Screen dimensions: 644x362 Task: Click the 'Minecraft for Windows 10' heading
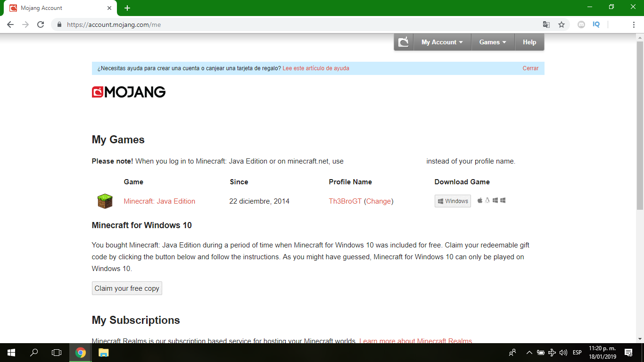point(142,225)
